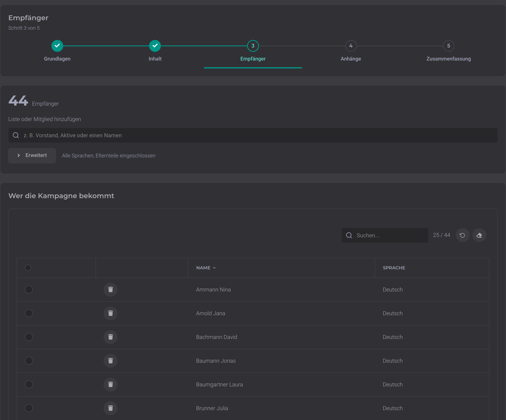Click the eraser icon to clear recipients
Viewport: 506px width, 420px height.
coord(479,235)
